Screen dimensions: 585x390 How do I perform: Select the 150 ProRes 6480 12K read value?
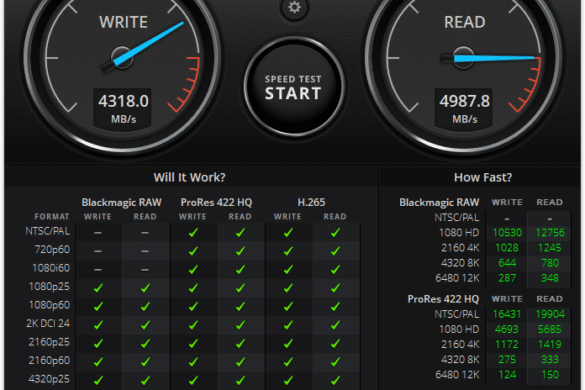pos(550,375)
